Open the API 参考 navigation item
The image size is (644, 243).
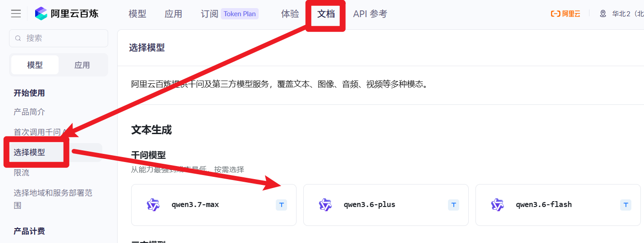370,14
